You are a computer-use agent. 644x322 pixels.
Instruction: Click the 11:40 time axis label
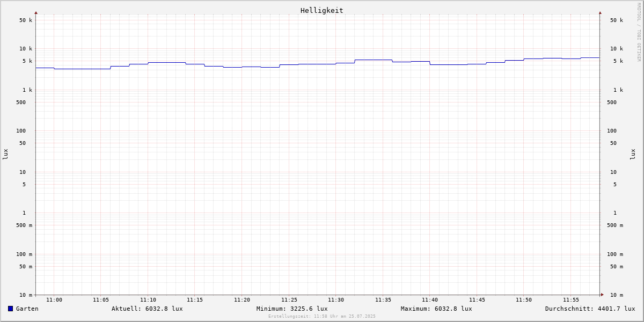point(430,300)
